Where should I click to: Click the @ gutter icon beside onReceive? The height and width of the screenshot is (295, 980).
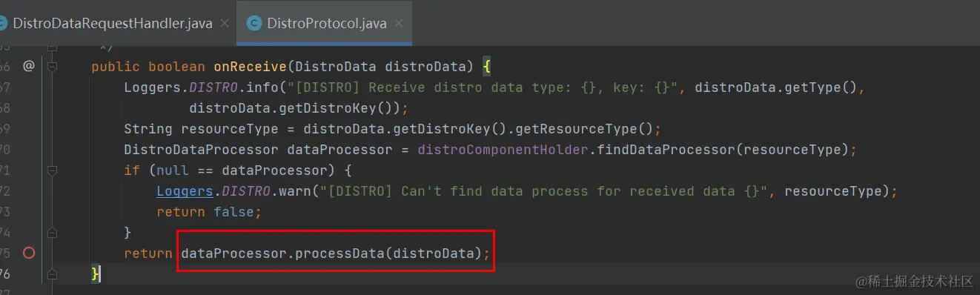pyautogui.click(x=29, y=66)
